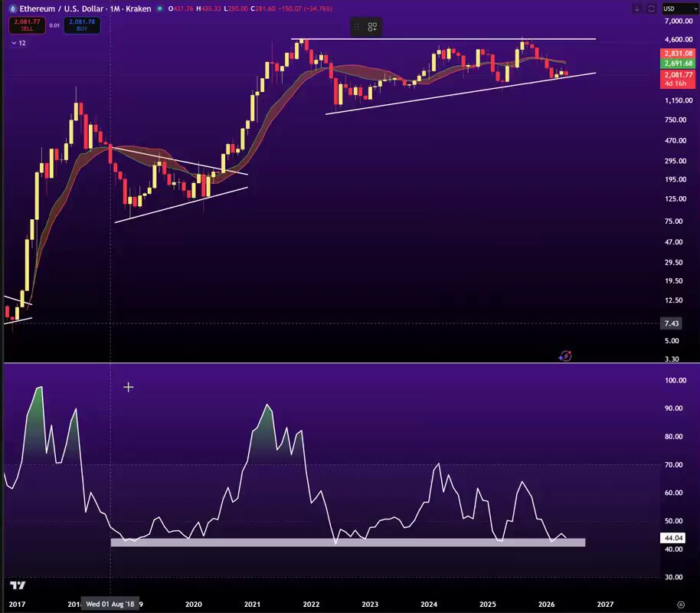The height and width of the screenshot is (613, 700).
Task: Click the 2021 label on time axis
Action: tap(252, 604)
